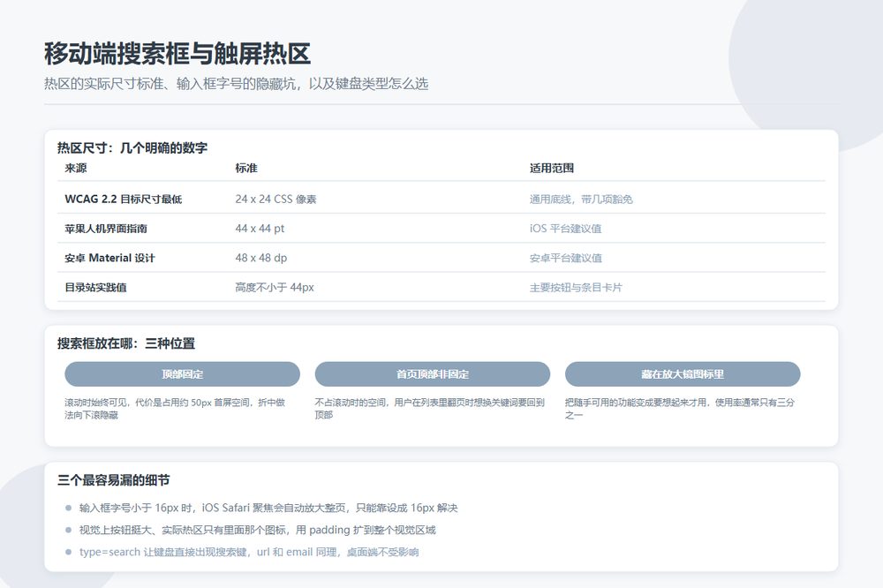883x588 pixels.
Task: Choose the 藏在放大镜图标里 pill button
Action: [683, 374]
